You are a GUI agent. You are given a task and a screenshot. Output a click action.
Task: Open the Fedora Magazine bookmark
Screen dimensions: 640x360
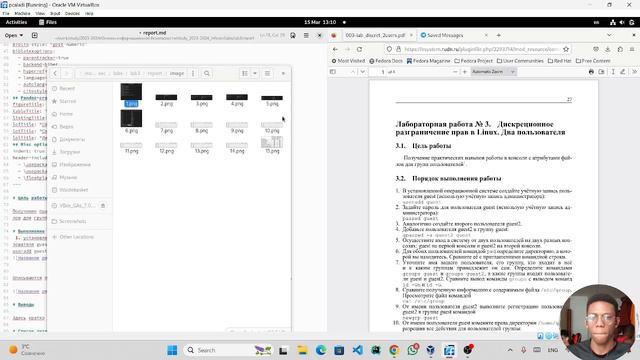pyautogui.click(x=429, y=61)
